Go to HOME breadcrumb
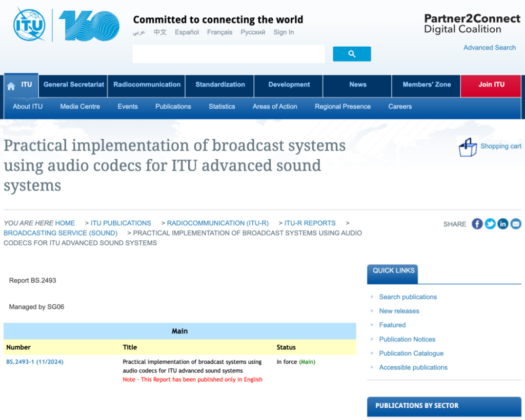525x420 pixels. [x=65, y=223]
